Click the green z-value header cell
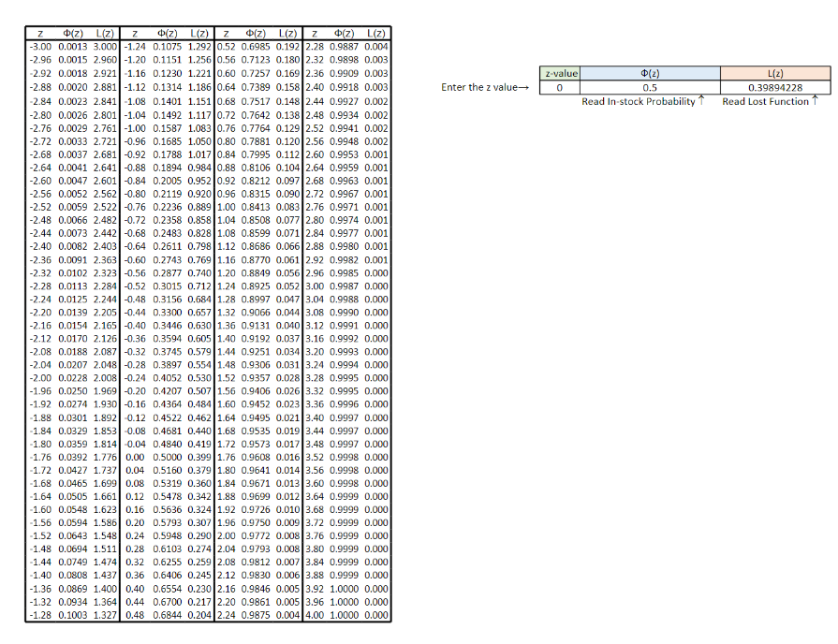 pyautogui.click(x=562, y=72)
